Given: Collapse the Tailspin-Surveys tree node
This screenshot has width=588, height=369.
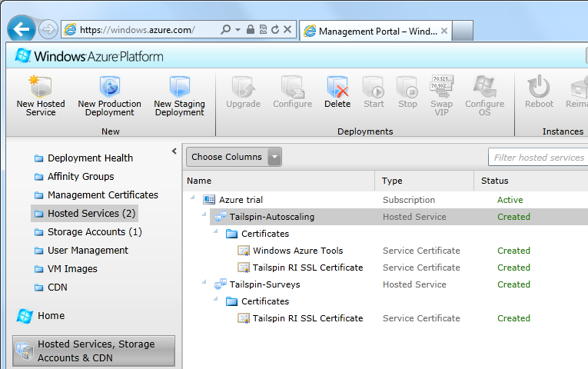Looking at the screenshot, I should (x=204, y=281).
